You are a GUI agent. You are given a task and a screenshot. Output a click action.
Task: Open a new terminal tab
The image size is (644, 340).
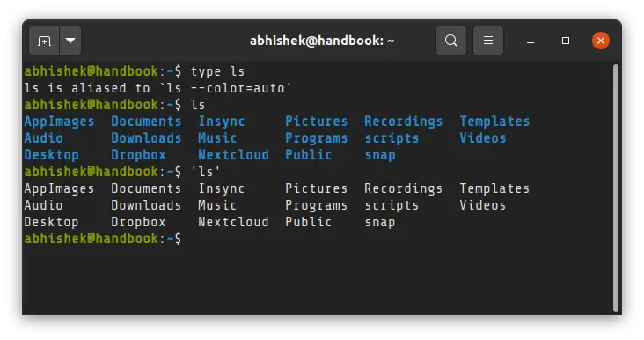(44, 41)
